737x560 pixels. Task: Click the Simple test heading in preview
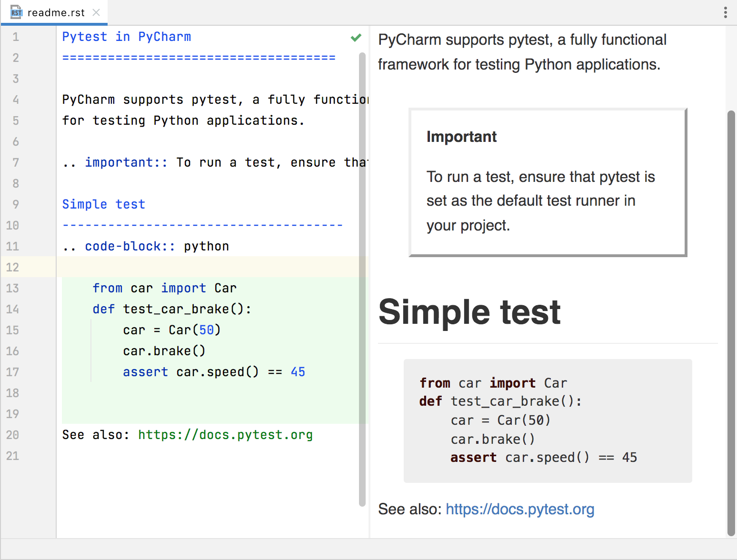(x=469, y=312)
